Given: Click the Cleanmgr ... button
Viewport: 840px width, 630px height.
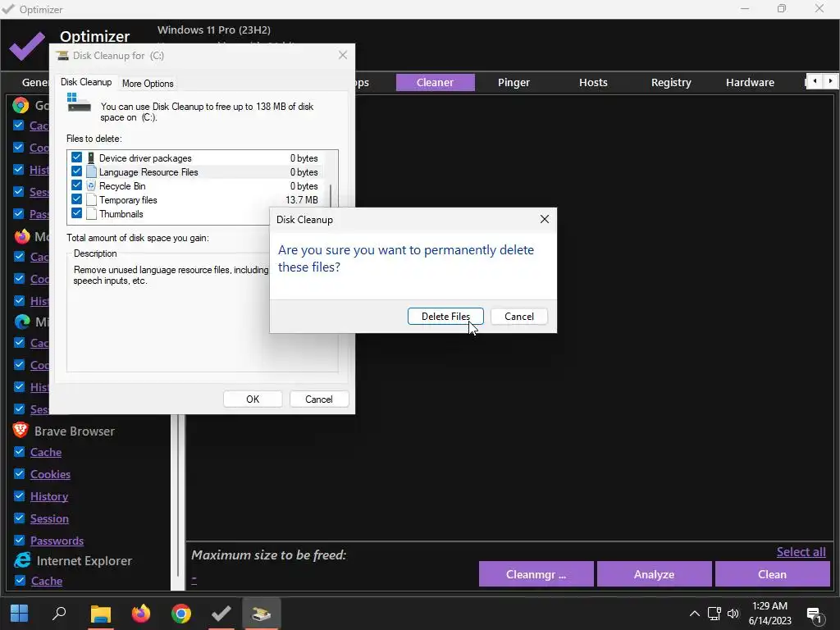Looking at the screenshot, I should (x=536, y=574).
